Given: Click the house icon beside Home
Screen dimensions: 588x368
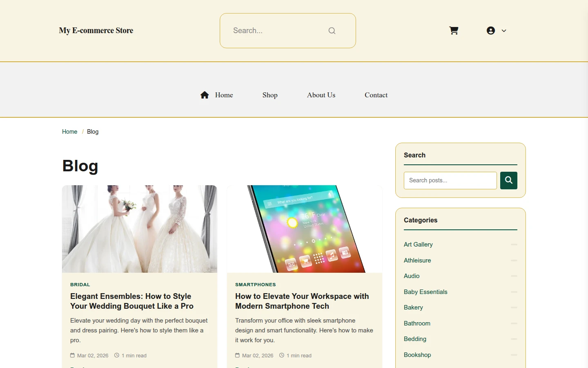Looking at the screenshot, I should [205, 95].
